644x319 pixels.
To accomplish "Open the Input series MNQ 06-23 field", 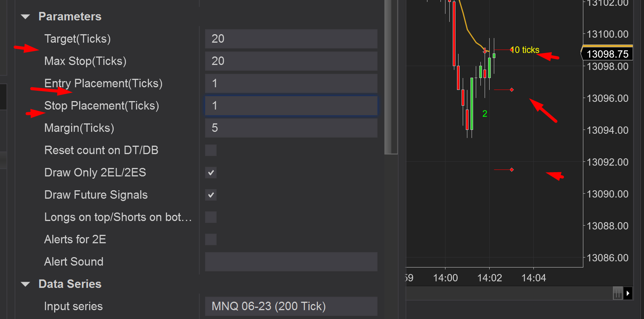I will coord(291,306).
